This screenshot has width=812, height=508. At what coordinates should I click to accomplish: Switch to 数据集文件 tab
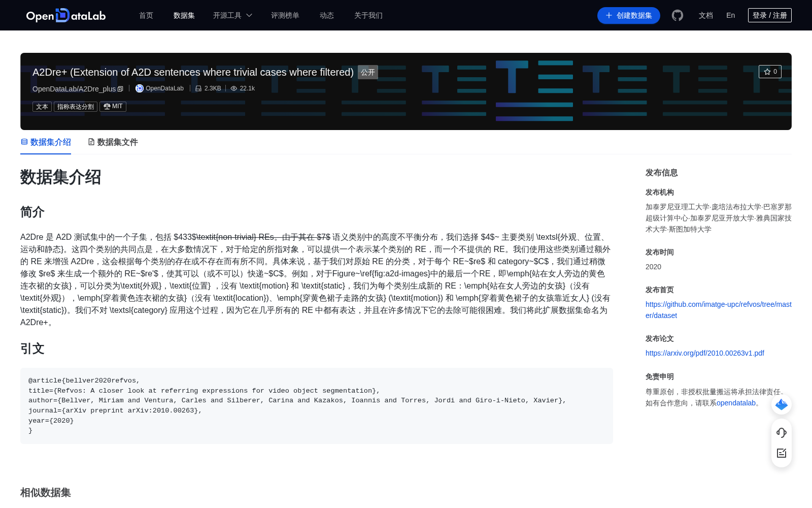113,142
